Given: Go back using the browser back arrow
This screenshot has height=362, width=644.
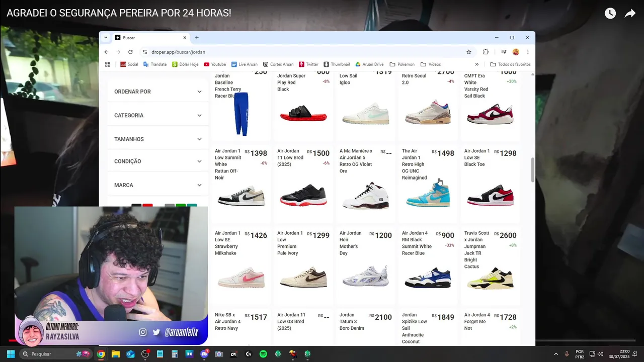Looking at the screenshot, I should coord(106,52).
